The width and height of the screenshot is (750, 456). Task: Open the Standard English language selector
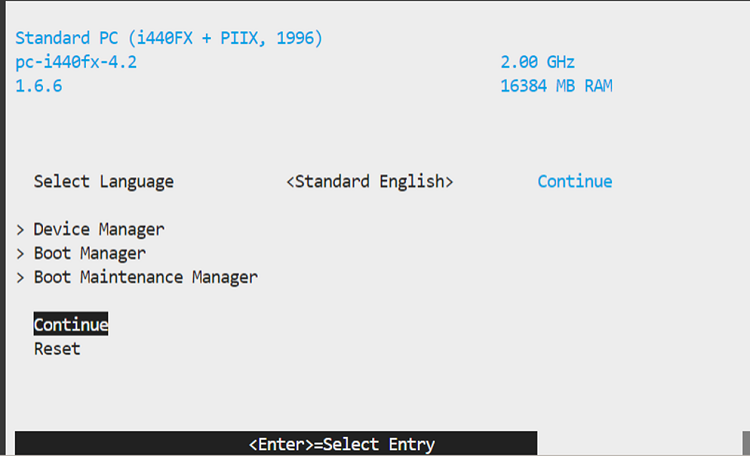tap(369, 182)
